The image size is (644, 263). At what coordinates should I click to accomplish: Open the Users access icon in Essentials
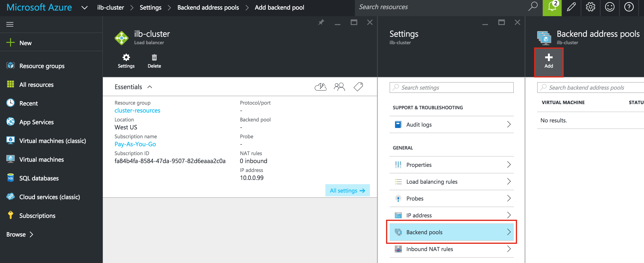point(339,87)
